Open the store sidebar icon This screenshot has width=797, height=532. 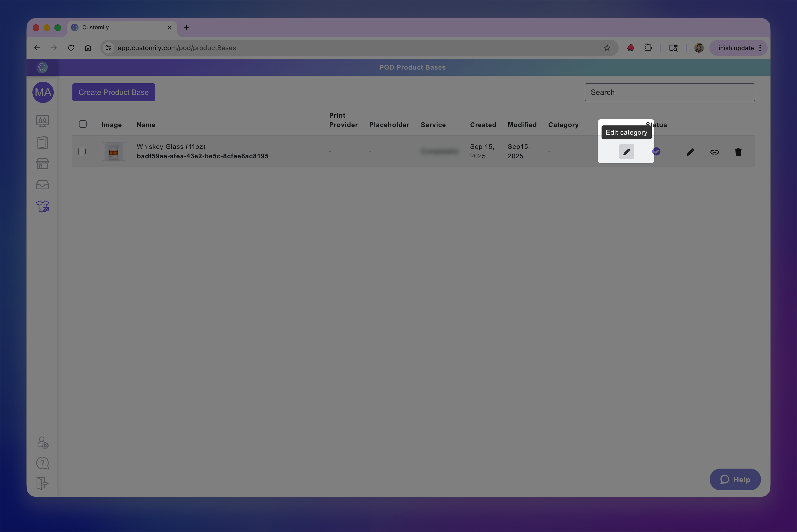click(43, 164)
